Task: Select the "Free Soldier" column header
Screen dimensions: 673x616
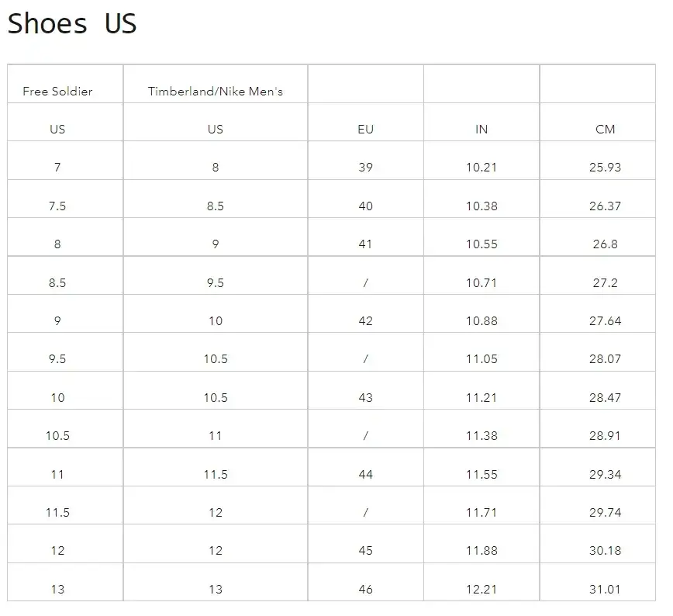Action: tap(57, 92)
